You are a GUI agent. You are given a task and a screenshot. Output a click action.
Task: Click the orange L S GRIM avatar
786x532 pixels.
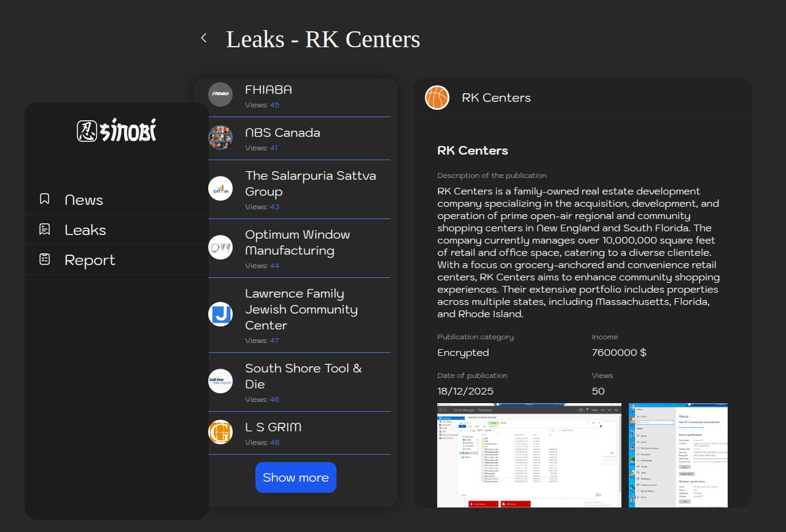tap(220, 432)
